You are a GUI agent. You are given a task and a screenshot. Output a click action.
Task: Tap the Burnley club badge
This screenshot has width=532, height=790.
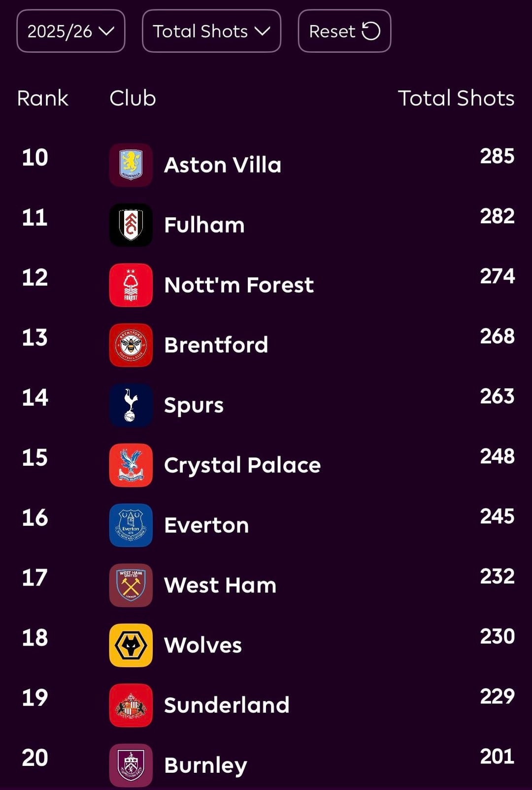(131, 765)
